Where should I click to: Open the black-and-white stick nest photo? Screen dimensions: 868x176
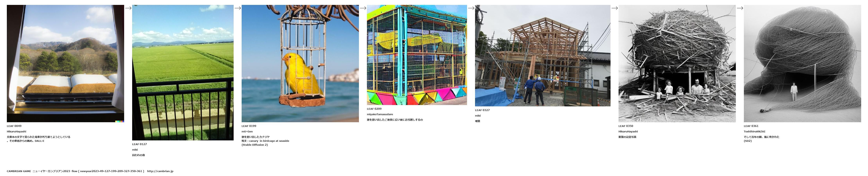pos(677,63)
